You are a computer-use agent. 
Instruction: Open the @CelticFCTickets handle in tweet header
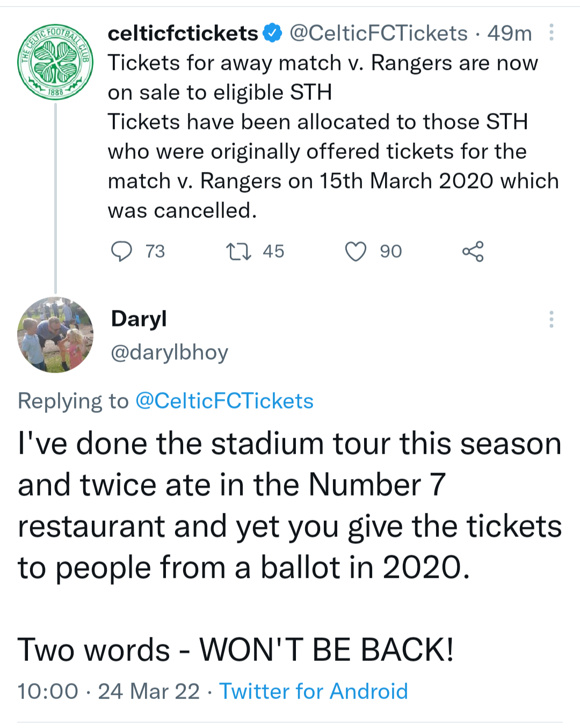[379, 33]
